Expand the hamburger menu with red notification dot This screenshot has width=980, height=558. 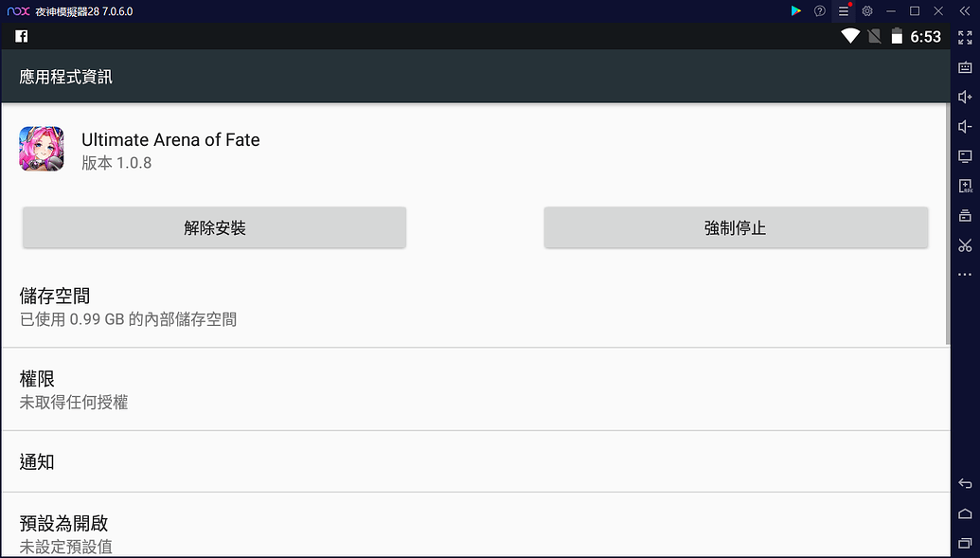pos(842,10)
